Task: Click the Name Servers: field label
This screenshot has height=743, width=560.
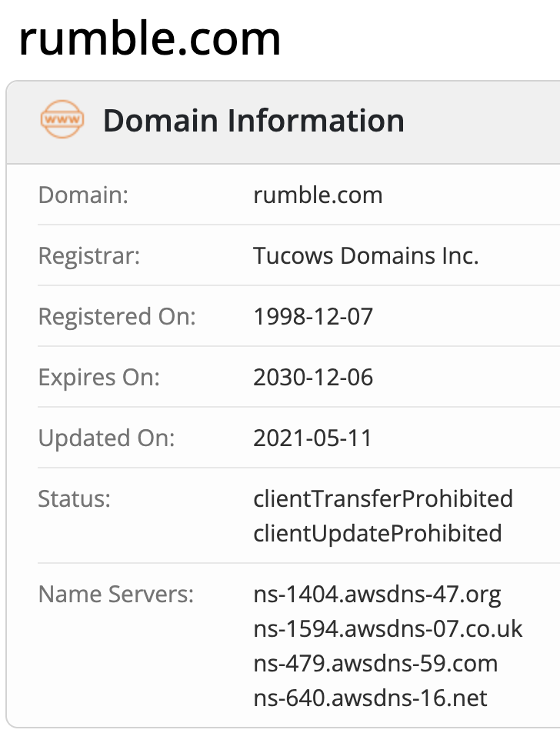Action: 116,594
